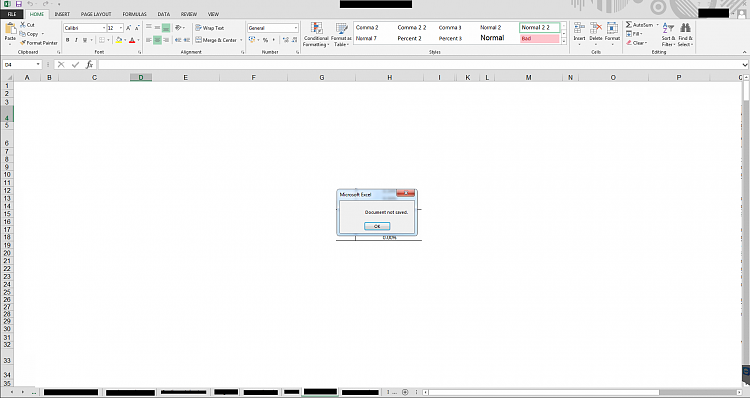Click the Decrease Indent icon
This screenshot has height=398, width=750.
coord(178,40)
